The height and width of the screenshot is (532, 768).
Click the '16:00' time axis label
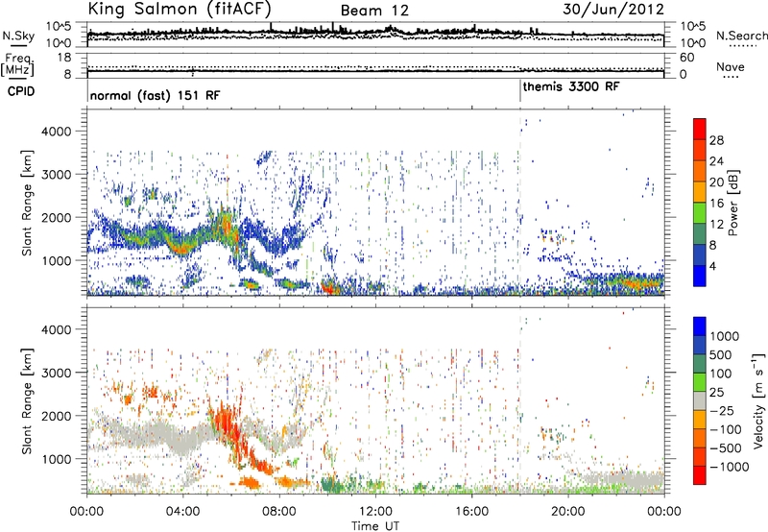click(x=471, y=512)
